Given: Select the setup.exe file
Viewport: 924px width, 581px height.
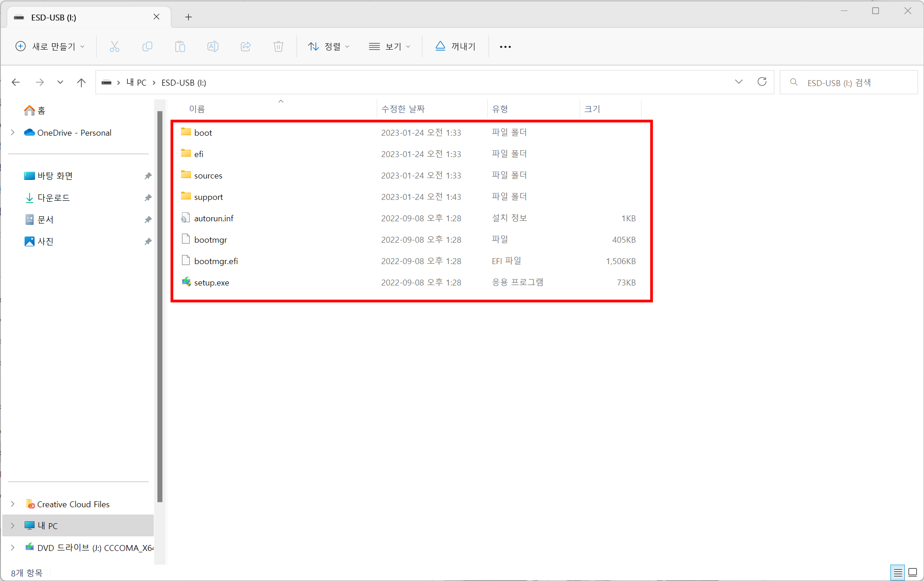Looking at the screenshot, I should click(212, 282).
